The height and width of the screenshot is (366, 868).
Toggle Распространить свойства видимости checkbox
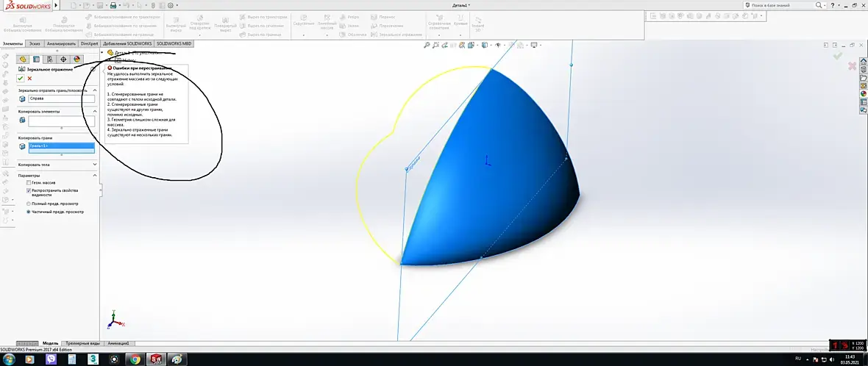(29, 190)
